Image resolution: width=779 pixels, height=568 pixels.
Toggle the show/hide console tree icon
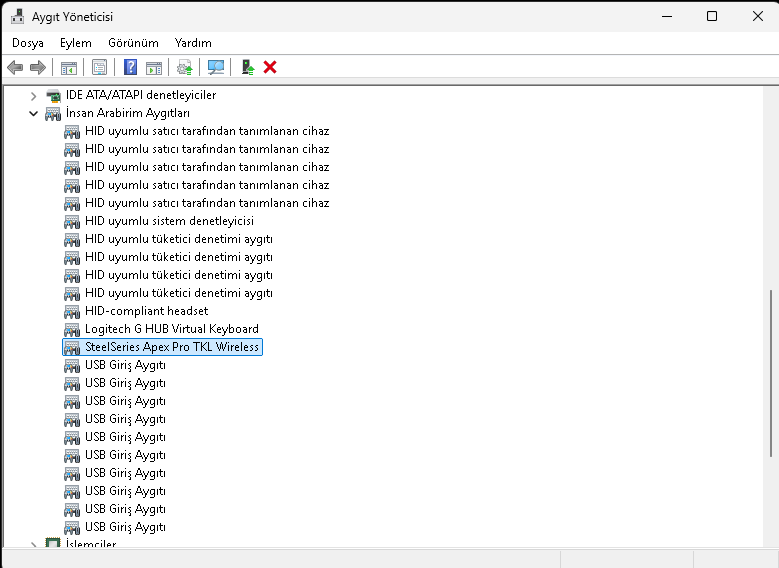tap(69, 68)
